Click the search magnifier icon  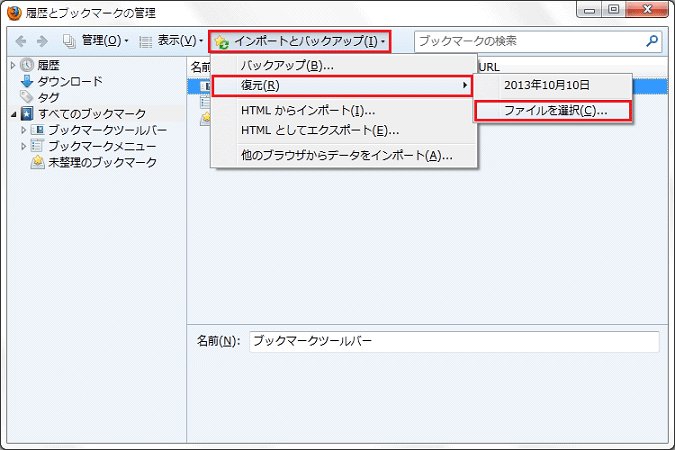[652, 41]
